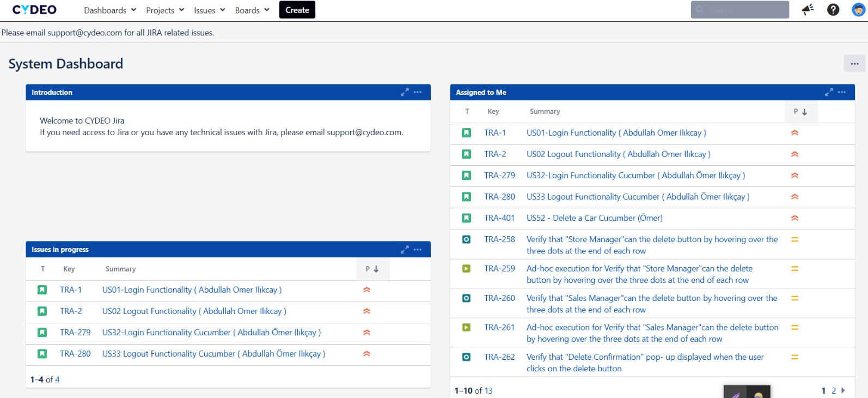Open the Boards dropdown menu
The height and width of the screenshot is (398, 868).
252,10
